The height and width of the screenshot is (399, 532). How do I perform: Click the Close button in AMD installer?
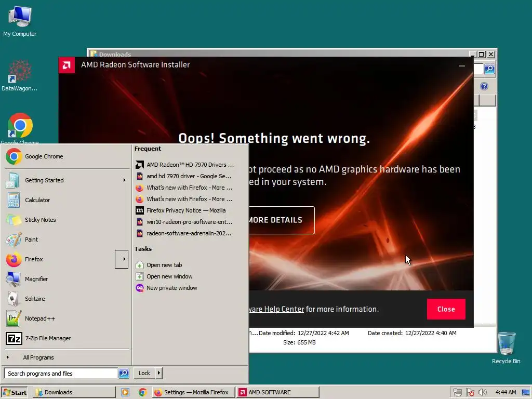pyautogui.click(x=446, y=309)
